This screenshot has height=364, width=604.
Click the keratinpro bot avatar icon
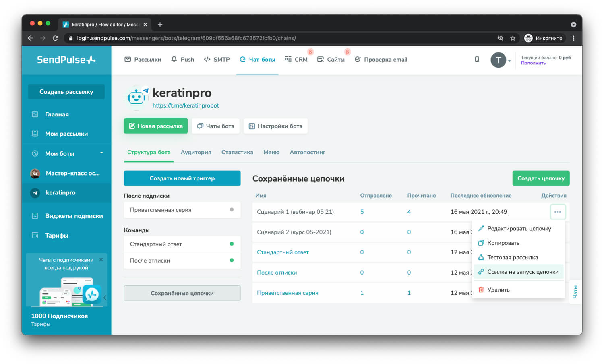pyautogui.click(x=136, y=97)
